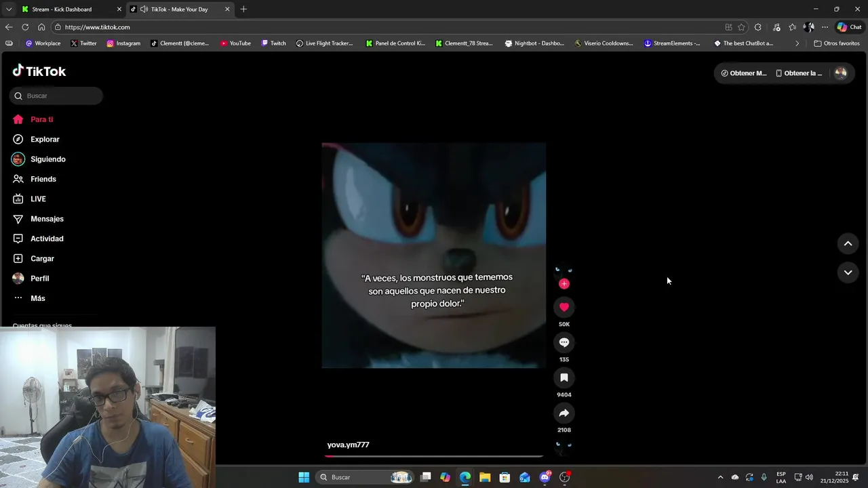The image size is (868, 488).
Task: Expand the favorites bar overflow chevron
Action: click(797, 43)
